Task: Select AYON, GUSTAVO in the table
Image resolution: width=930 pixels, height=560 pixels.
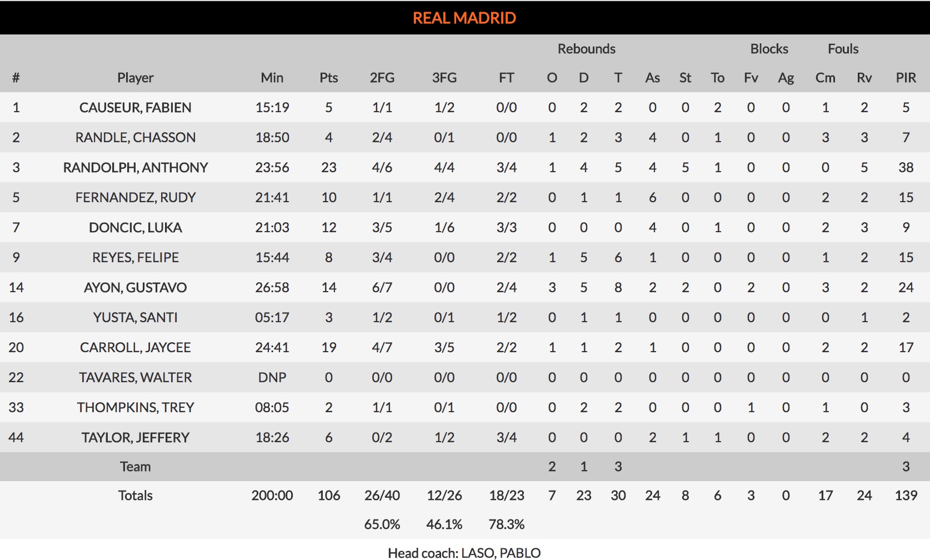Action: coord(135,287)
